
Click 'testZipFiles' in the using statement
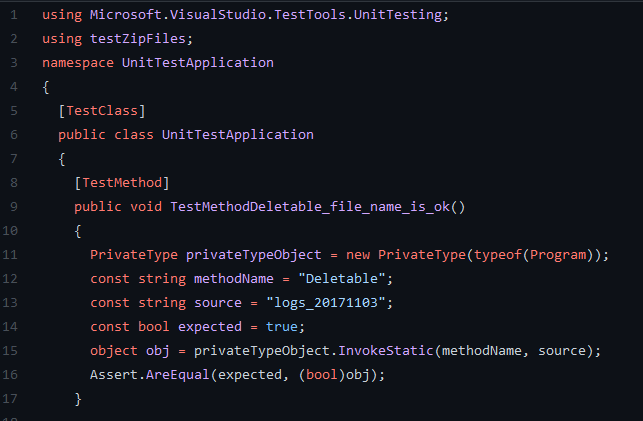(138, 39)
